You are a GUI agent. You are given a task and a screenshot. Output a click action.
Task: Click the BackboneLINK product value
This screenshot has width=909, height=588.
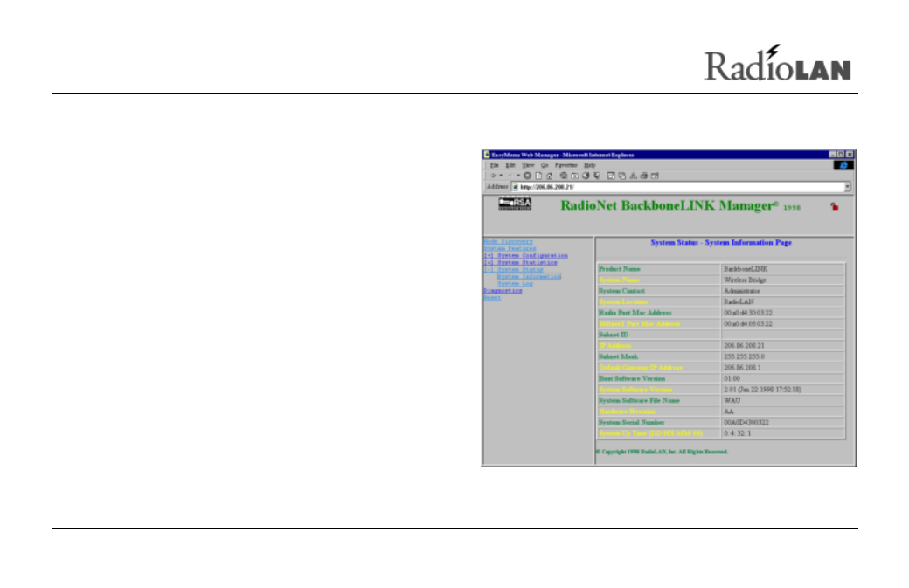pos(746,269)
